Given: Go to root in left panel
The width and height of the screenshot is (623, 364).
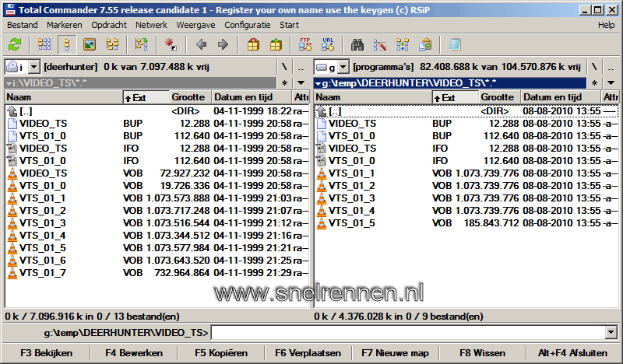Looking at the screenshot, I should coord(284,67).
